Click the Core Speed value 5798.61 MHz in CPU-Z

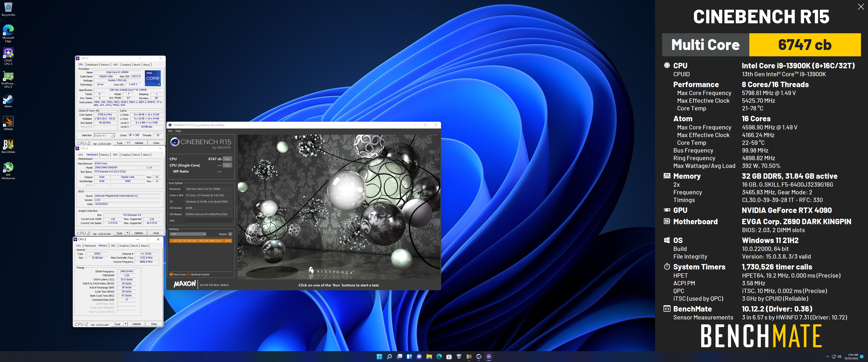[x=105, y=115]
